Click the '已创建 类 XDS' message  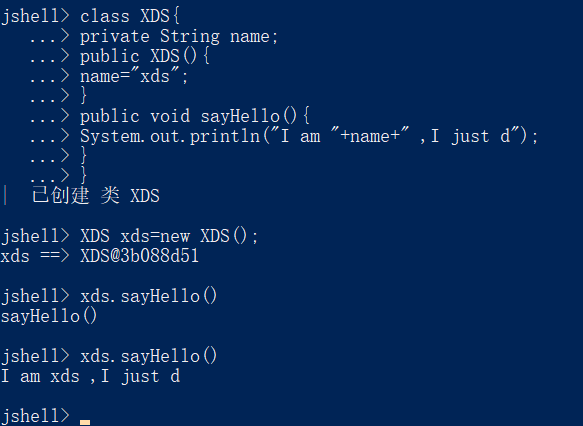coord(96,196)
